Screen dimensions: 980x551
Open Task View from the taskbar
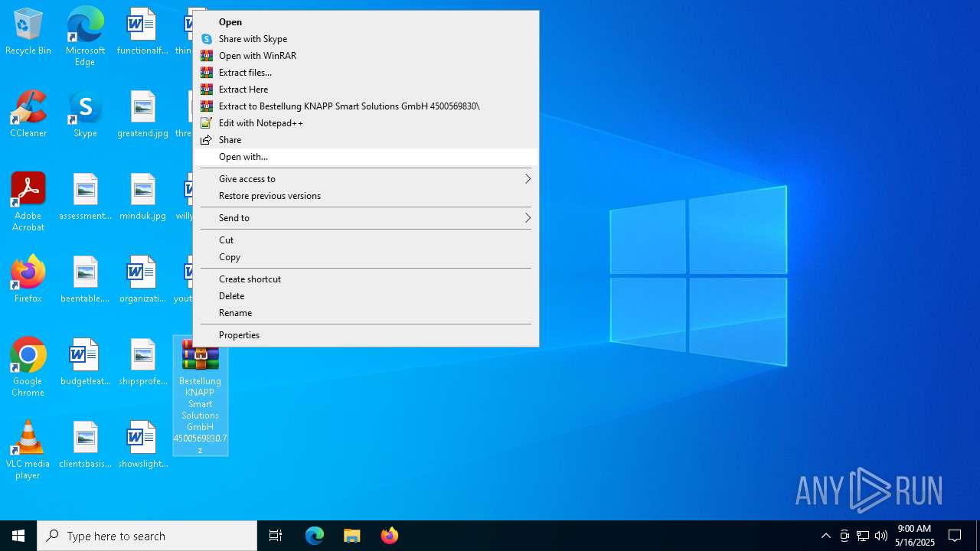coord(276,536)
